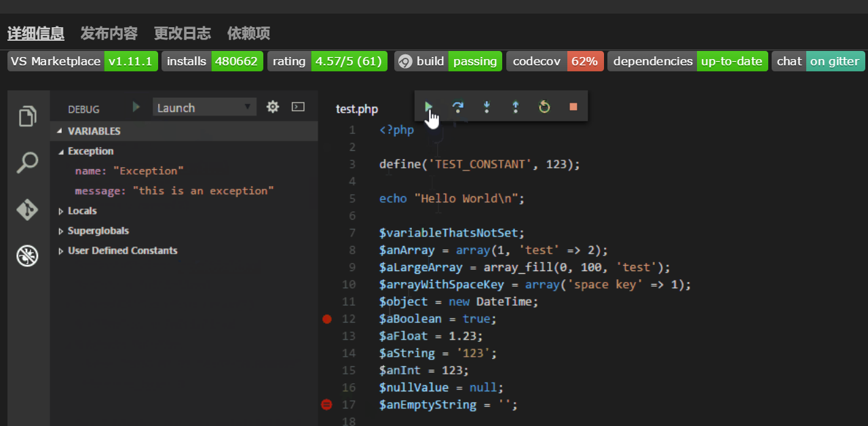Click the $aFloat = 1.23 line
This screenshot has width=868, height=426.
click(431, 336)
